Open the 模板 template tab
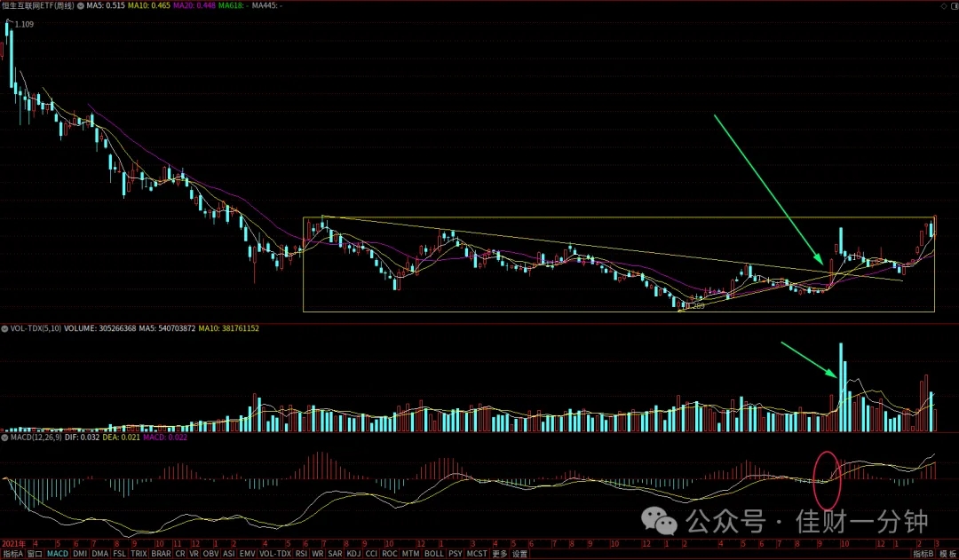The height and width of the screenshot is (560, 959). [947, 553]
